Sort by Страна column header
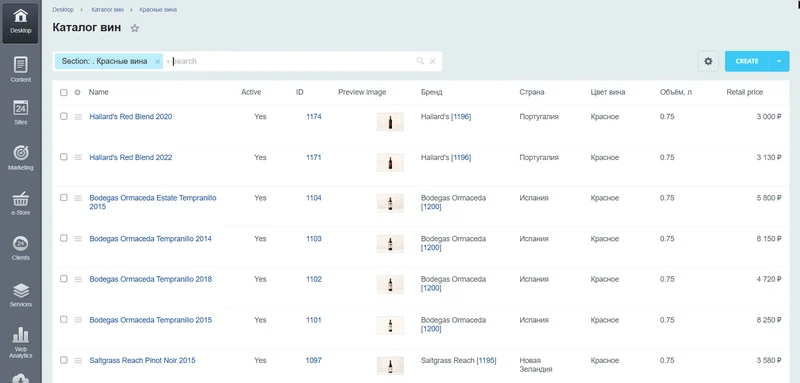The width and height of the screenshot is (800, 383). tap(532, 92)
